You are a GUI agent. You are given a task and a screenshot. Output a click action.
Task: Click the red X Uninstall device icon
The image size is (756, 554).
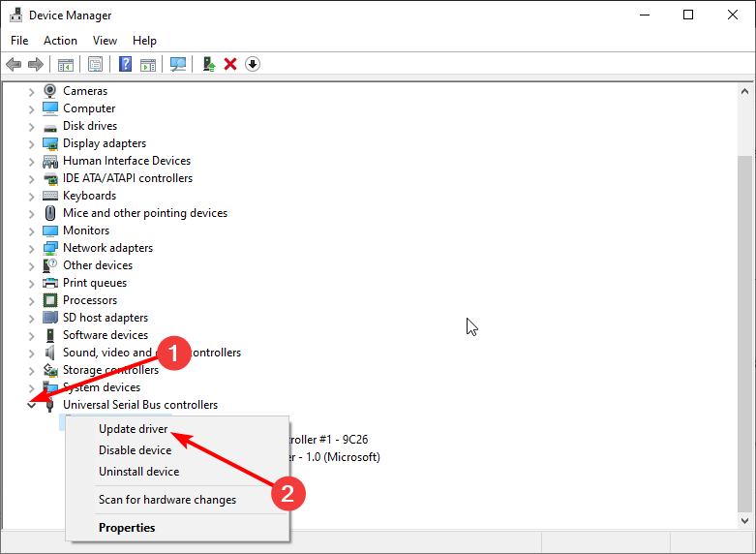tap(230, 64)
